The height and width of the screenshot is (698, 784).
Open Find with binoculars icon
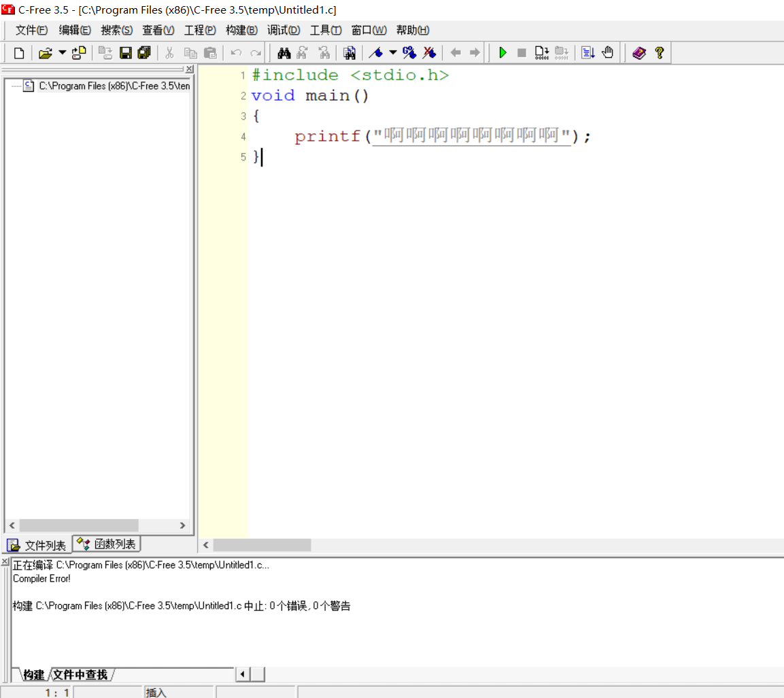tap(284, 53)
